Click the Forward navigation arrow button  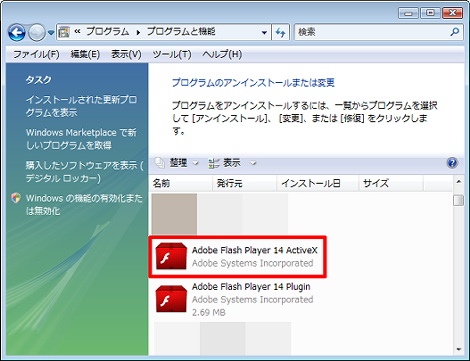pos(37,33)
